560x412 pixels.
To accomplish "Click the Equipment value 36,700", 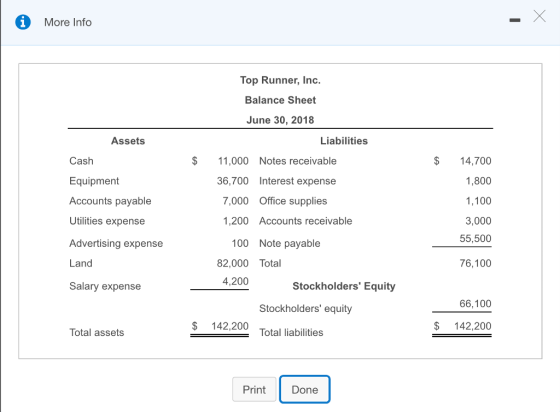I will [x=232, y=181].
